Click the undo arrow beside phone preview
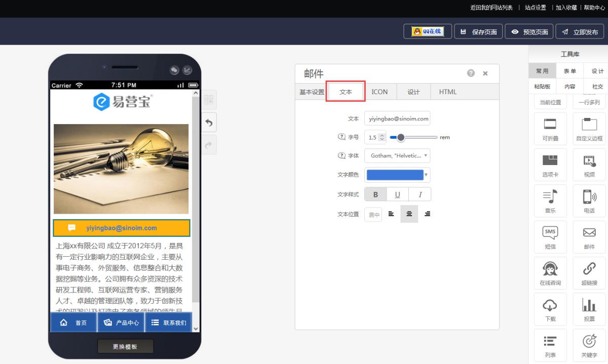The height and width of the screenshot is (364, 608). point(209,122)
